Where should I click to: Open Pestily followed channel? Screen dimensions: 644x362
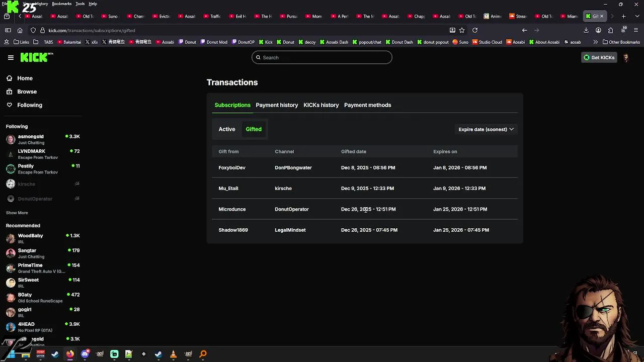coord(43,168)
